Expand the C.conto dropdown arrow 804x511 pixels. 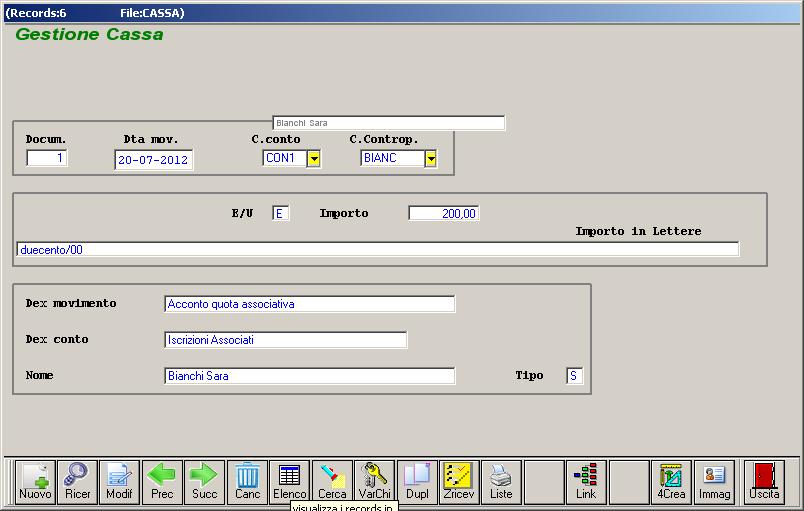point(314,158)
